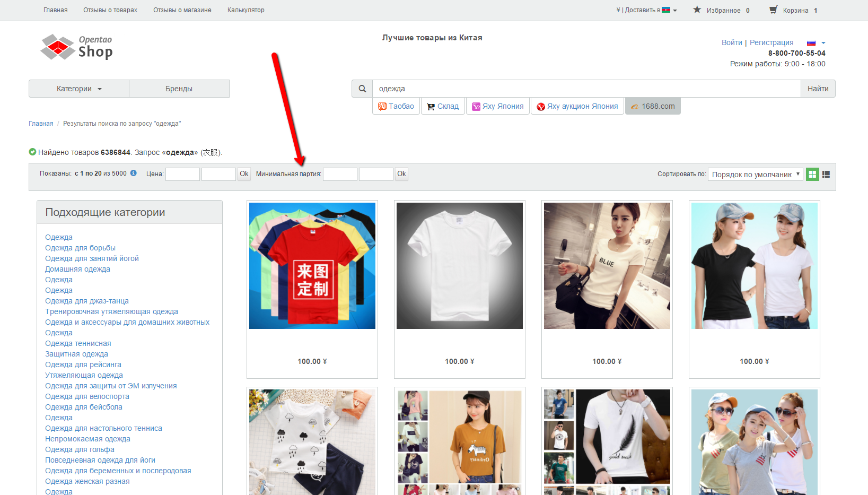Select the Таобао search tab

pos(396,106)
